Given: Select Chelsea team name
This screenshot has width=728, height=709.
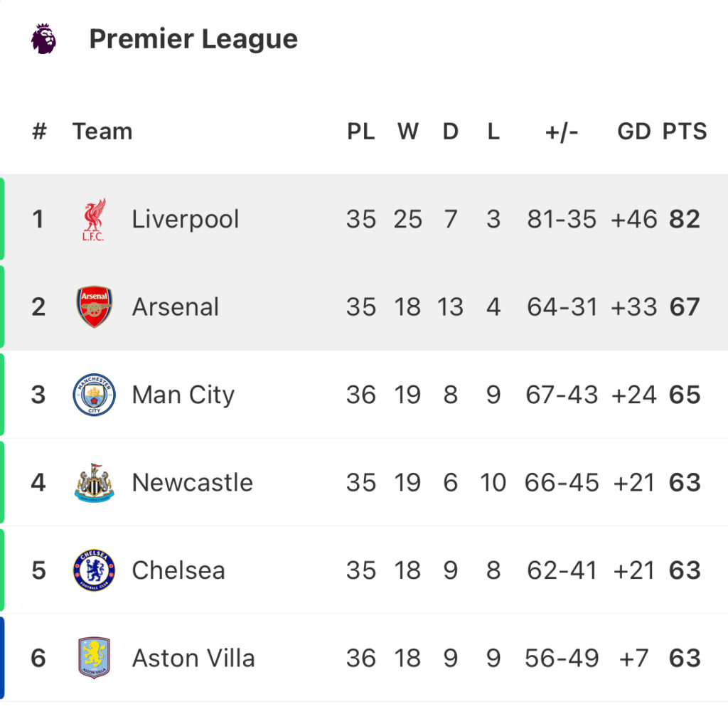Looking at the screenshot, I should [178, 570].
